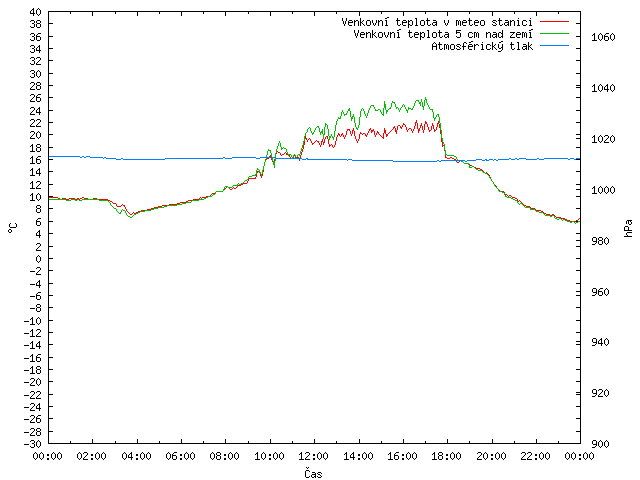Click the '22:00' time axis label
640x480 pixels.
point(536,456)
